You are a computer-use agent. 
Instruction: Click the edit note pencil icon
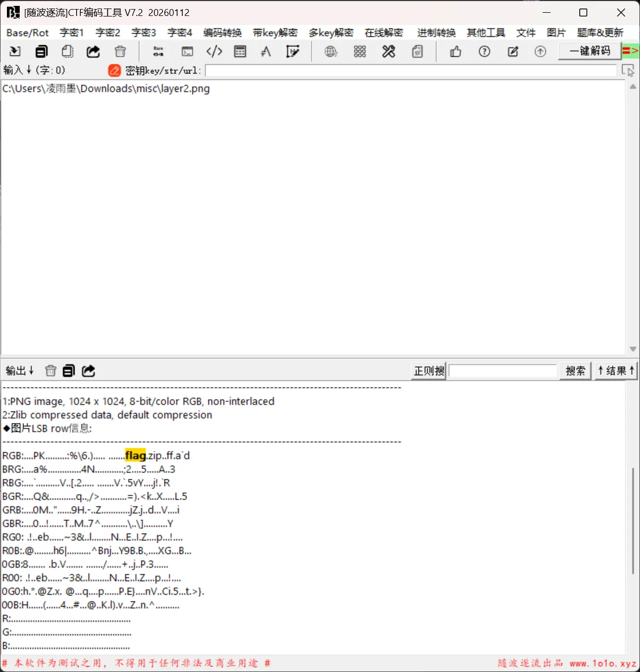(x=513, y=51)
